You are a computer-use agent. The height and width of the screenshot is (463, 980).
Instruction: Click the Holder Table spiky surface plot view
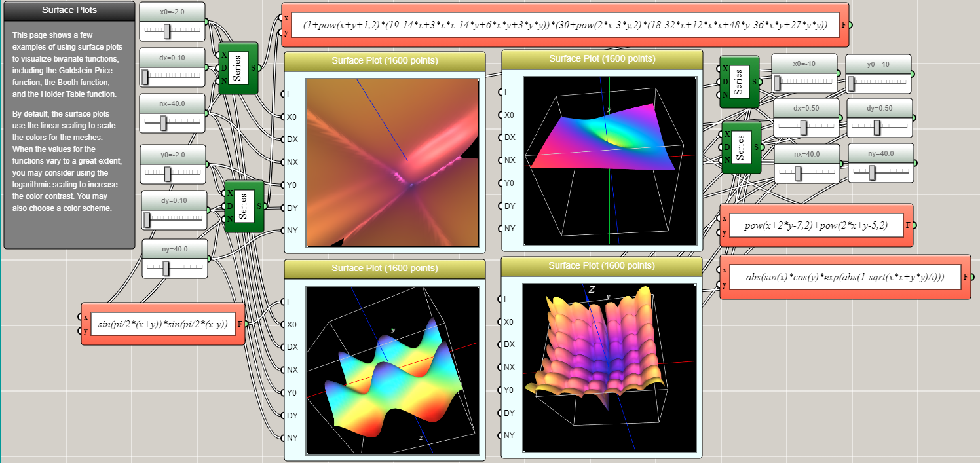point(609,367)
